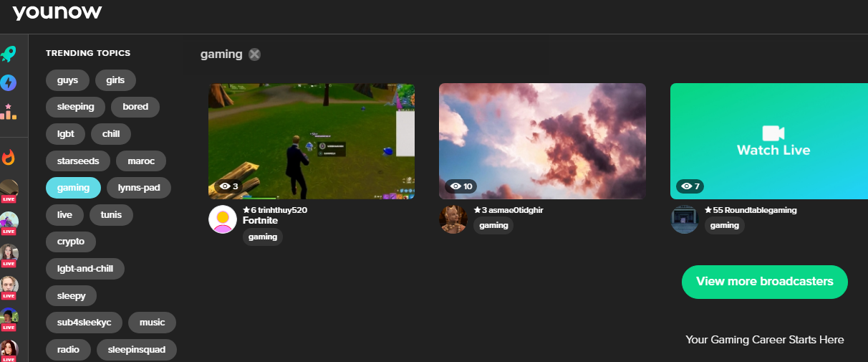Click View more broadcasters button

(764, 282)
